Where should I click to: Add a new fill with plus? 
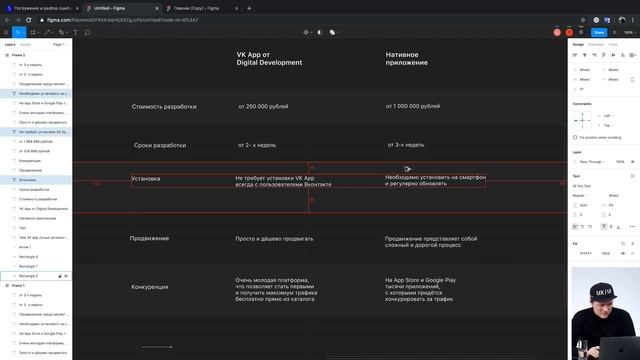pyautogui.click(x=633, y=244)
